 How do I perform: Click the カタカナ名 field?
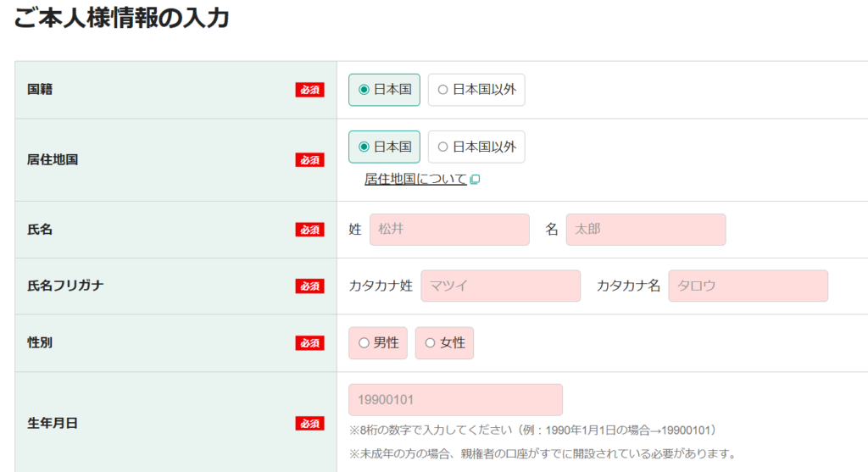click(748, 286)
